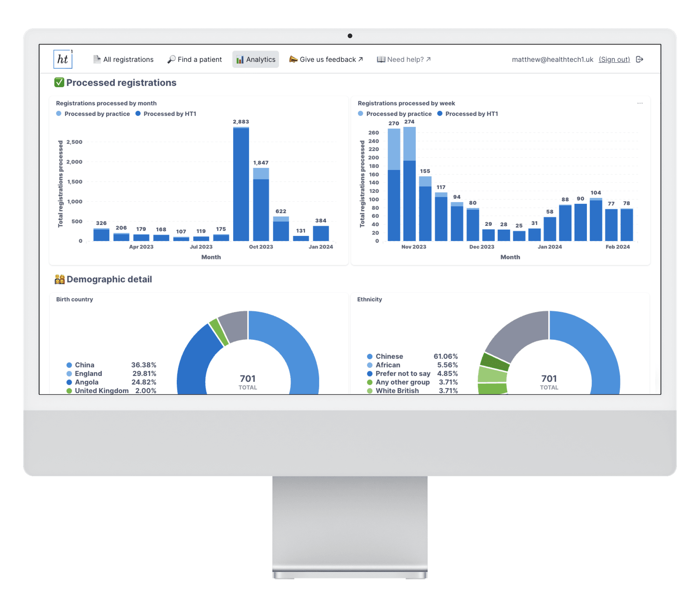
Task: Click the weekly bar labeled 155
Action: coord(425,209)
